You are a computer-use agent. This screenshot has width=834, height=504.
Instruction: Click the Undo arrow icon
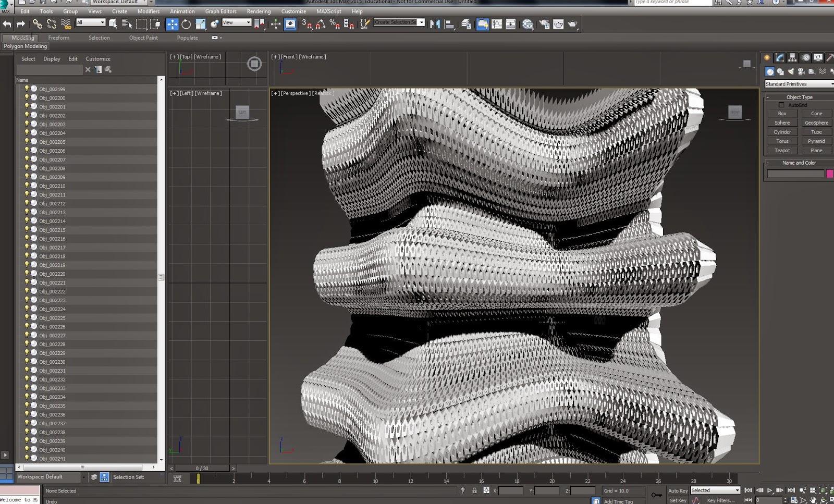(x=7, y=24)
